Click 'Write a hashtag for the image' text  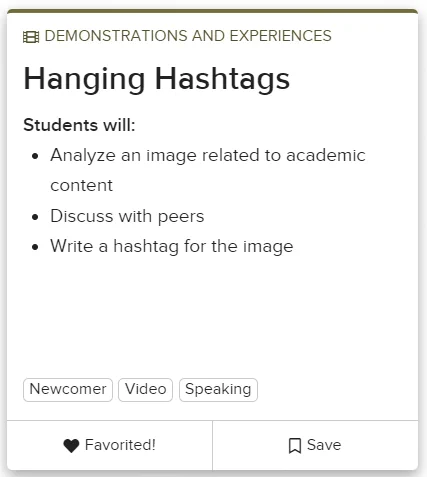[x=172, y=247]
